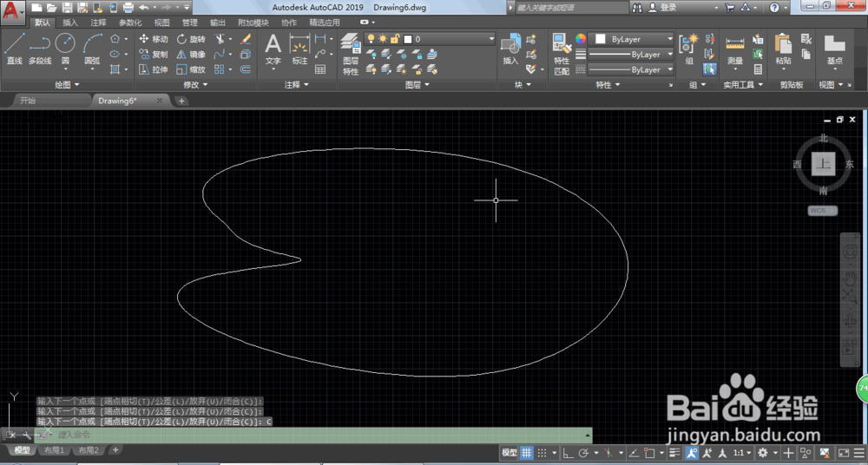The image size is (868, 465).
Task: Click the Plot printer icon in quick access
Action: pyautogui.click(x=128, y=8)
